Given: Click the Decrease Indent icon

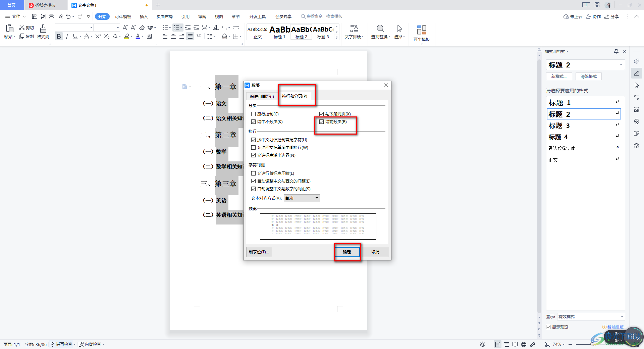Looking at the screenshot, I should click(x=188, y=28).
